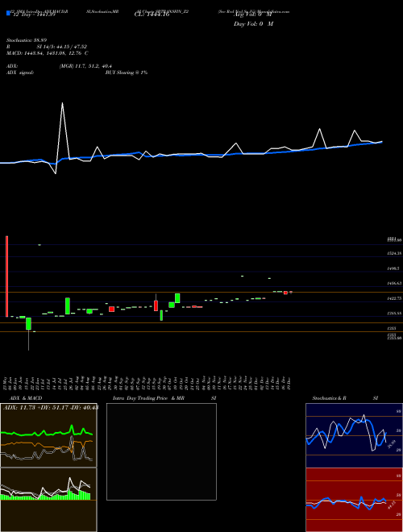Click the empty intraday trading price panel

161,451
